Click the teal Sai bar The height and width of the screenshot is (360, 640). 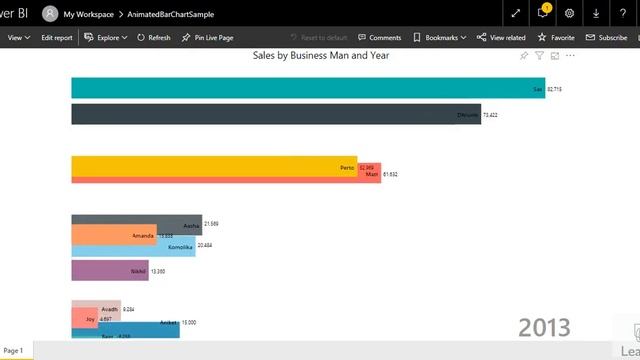click(308, 88)
